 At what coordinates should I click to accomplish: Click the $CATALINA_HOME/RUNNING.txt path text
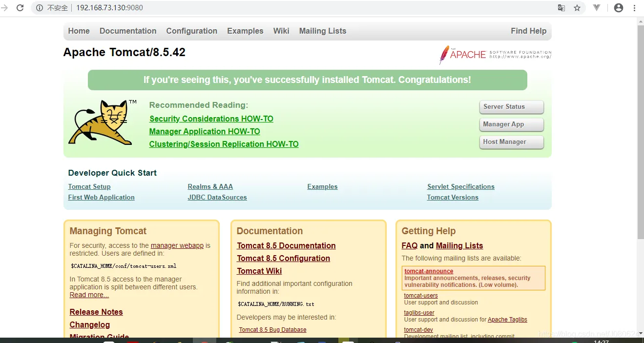pos(276,304)
